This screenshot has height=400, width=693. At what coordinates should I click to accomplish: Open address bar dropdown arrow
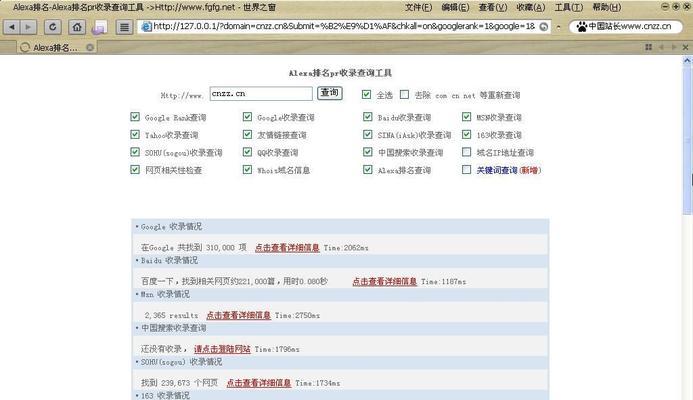tap(559, 27)
